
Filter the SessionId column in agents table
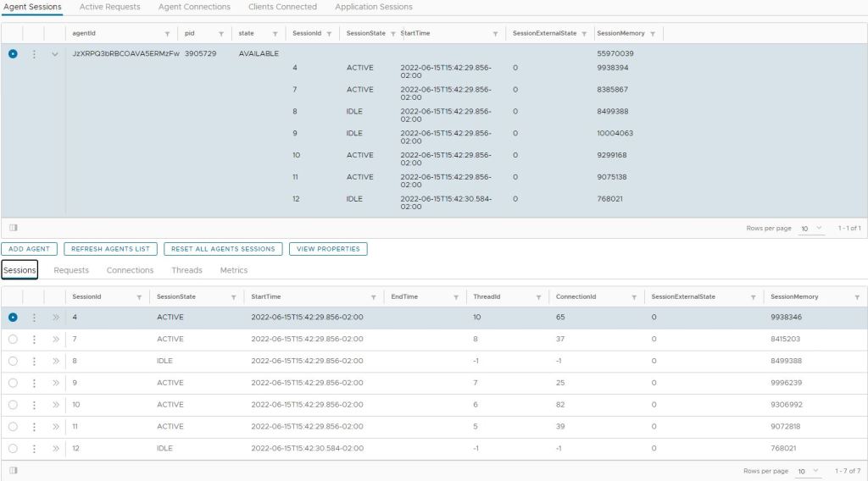click(x=329, y=34)
